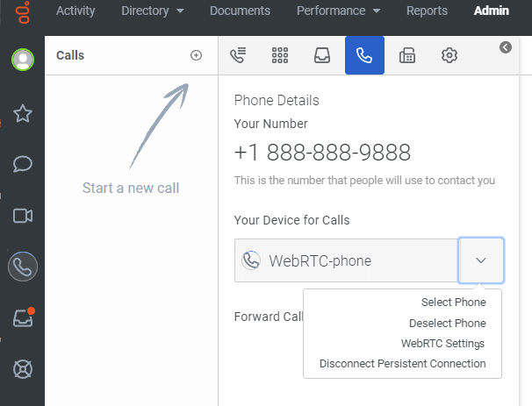Open chat bubble icon in sidebar
This screenshot has height=406, width=532.
point(23,164)
